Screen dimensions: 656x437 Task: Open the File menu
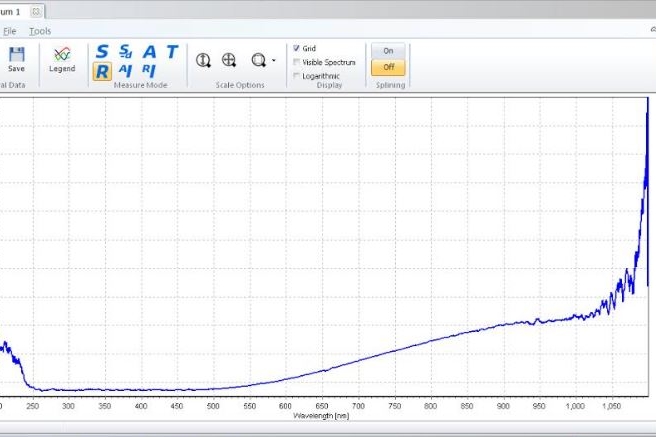pyautogui.click(x=9, y=31)
